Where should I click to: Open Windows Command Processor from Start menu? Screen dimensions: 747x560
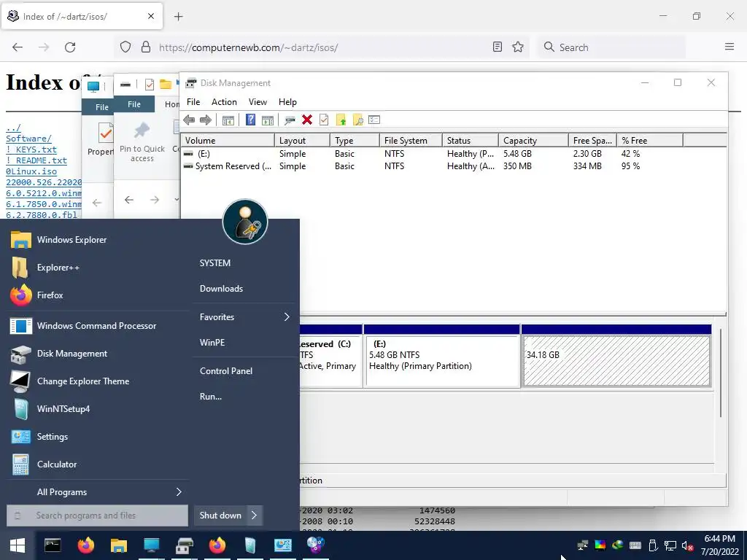point(97,326)
